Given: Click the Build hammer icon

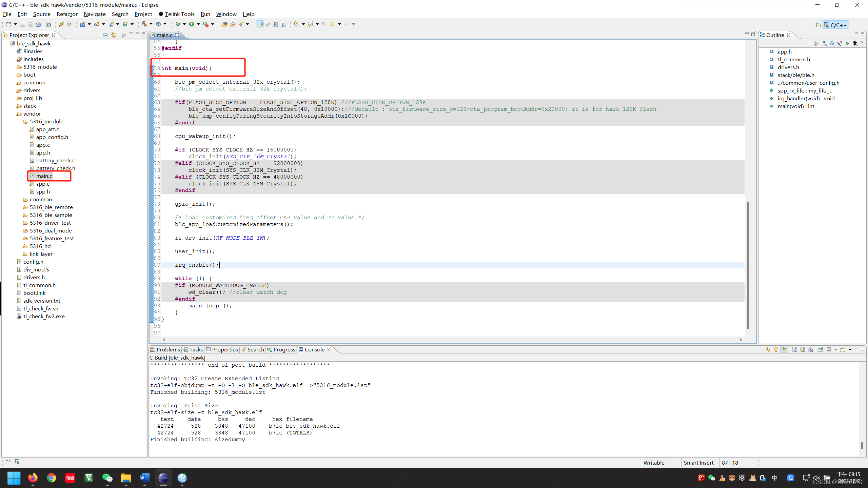Looking at the screenshot, I should 144,24.
